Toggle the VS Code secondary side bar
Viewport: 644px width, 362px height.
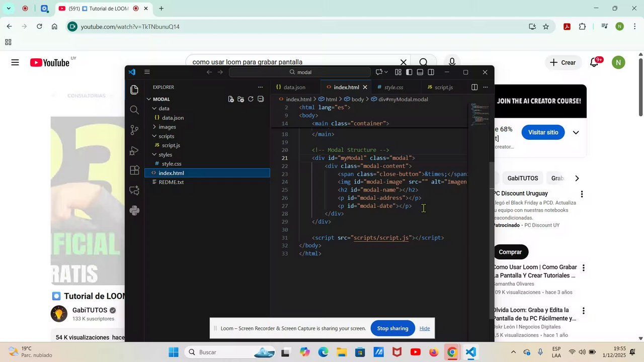431,72
